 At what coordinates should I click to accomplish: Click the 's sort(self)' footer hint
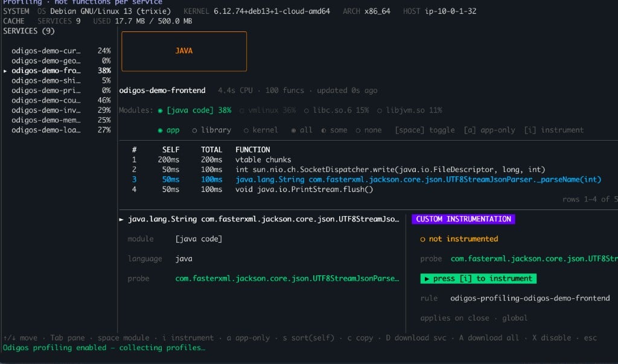tap(308, 338)
